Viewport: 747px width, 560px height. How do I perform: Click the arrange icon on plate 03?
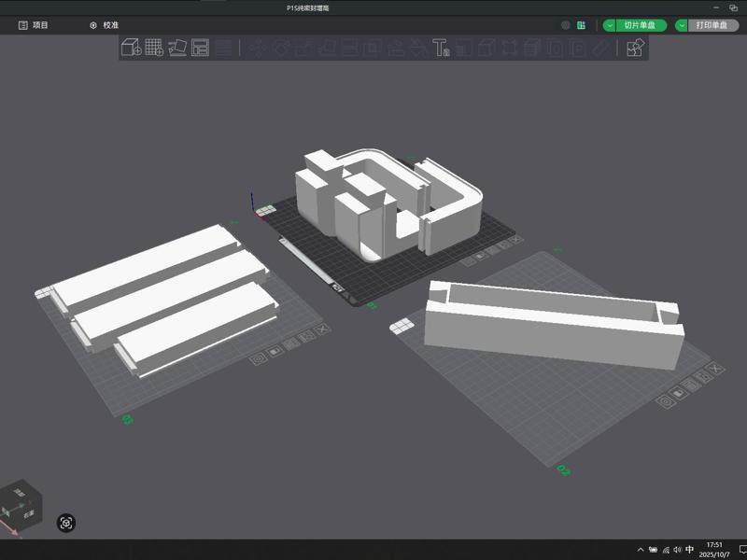pos(290,343)
